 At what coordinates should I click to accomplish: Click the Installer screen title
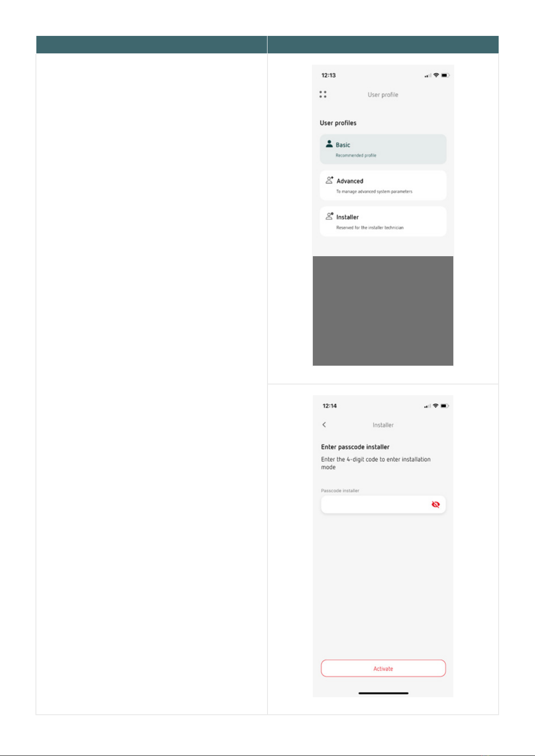383,425
